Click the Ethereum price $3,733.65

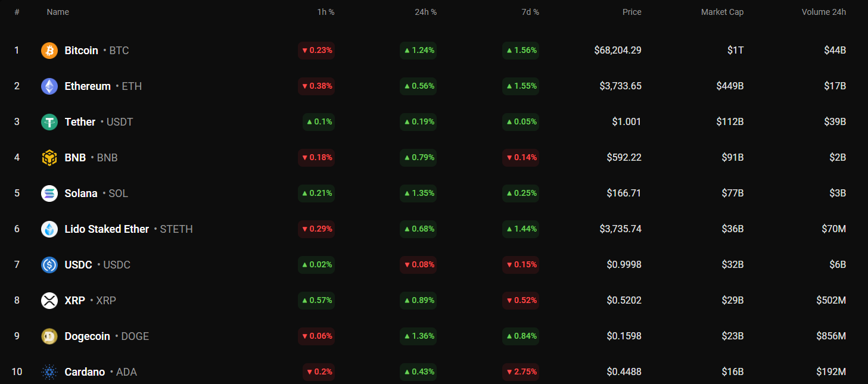pos(620,86)
